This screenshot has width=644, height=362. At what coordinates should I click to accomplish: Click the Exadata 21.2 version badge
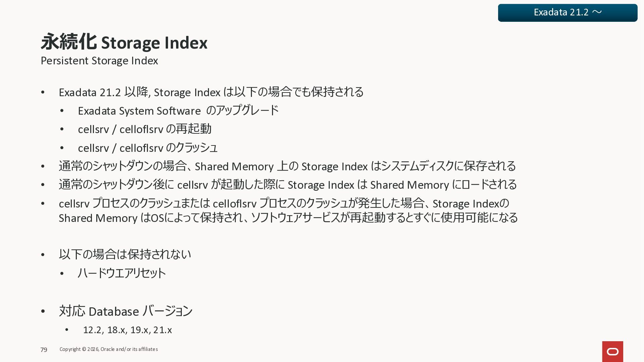[x=568, y=13]
